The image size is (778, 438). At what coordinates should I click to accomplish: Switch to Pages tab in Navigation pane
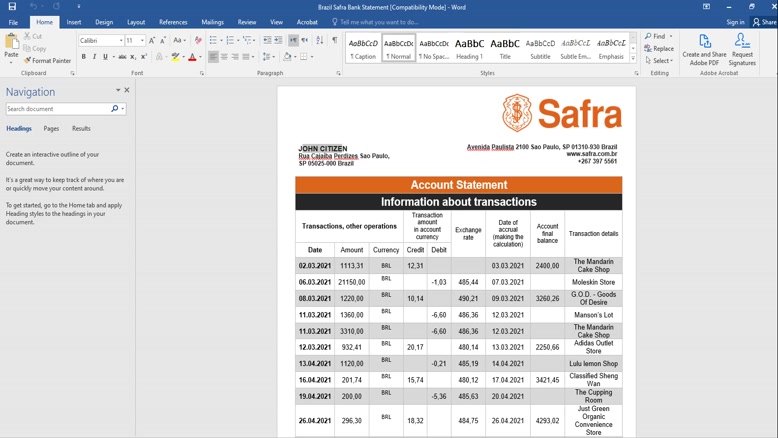51,129
